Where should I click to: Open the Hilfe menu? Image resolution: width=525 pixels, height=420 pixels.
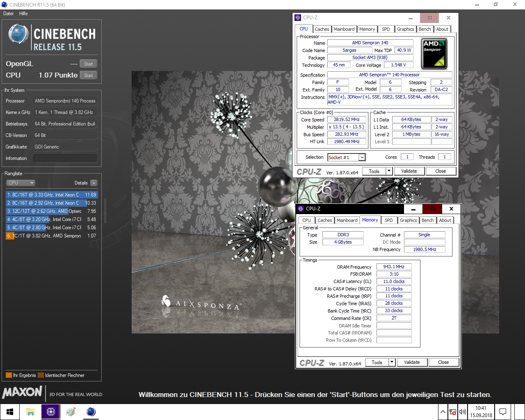(x=23, y=14)
